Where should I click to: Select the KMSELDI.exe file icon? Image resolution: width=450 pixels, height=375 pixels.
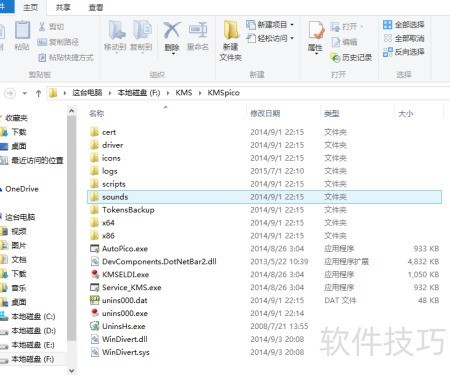(95, 274)
